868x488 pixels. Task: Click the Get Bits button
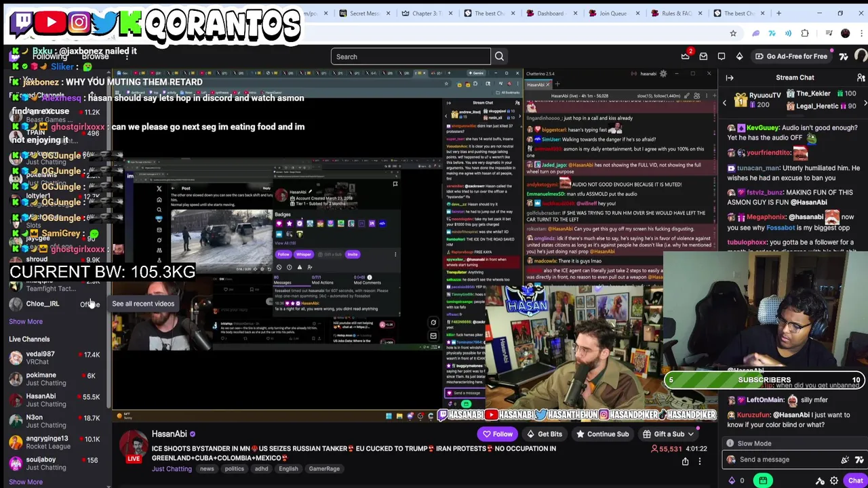544,434
